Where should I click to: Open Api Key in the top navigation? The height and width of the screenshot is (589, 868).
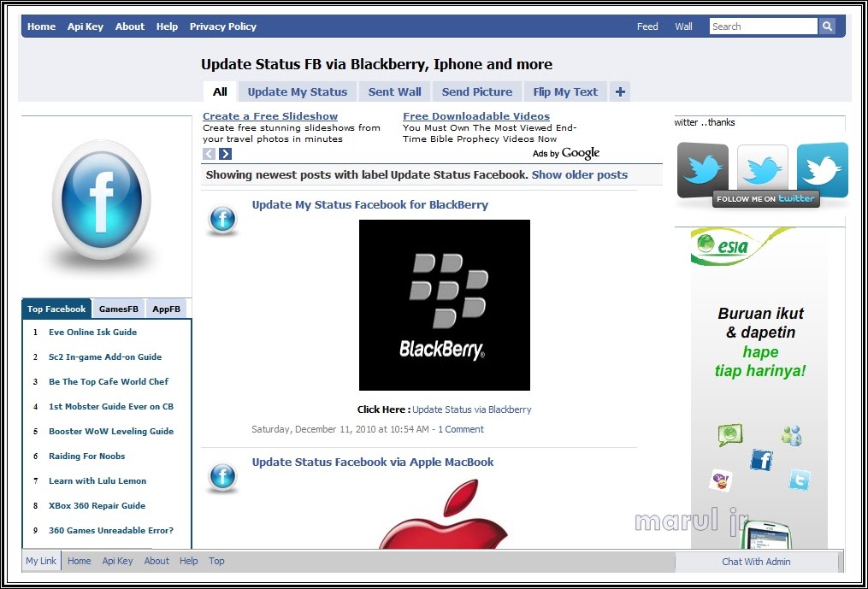[x=86, y=26]
